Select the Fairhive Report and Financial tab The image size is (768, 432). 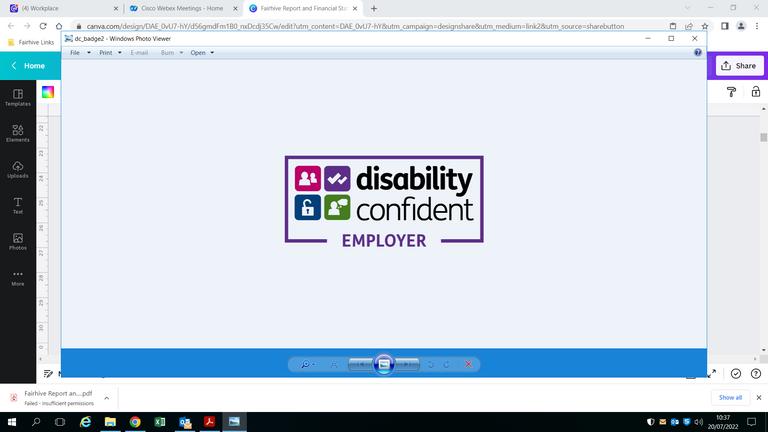[x=303, y=8]
